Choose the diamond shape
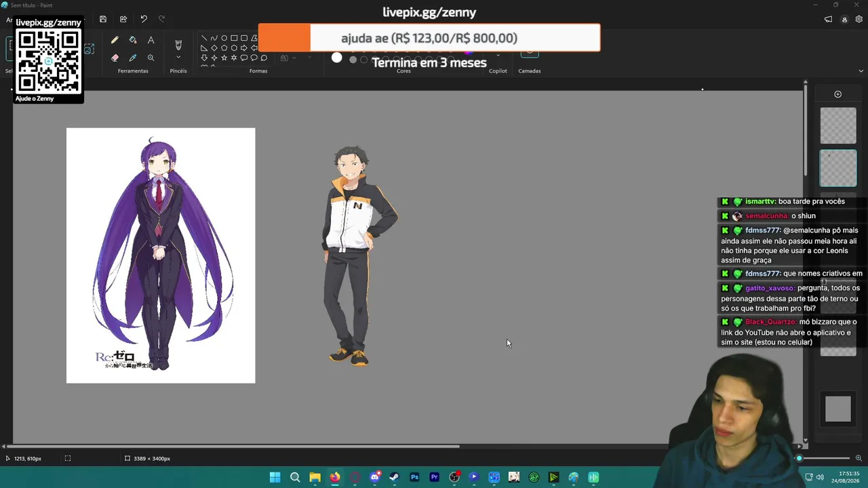 click(x=214, y=48)
